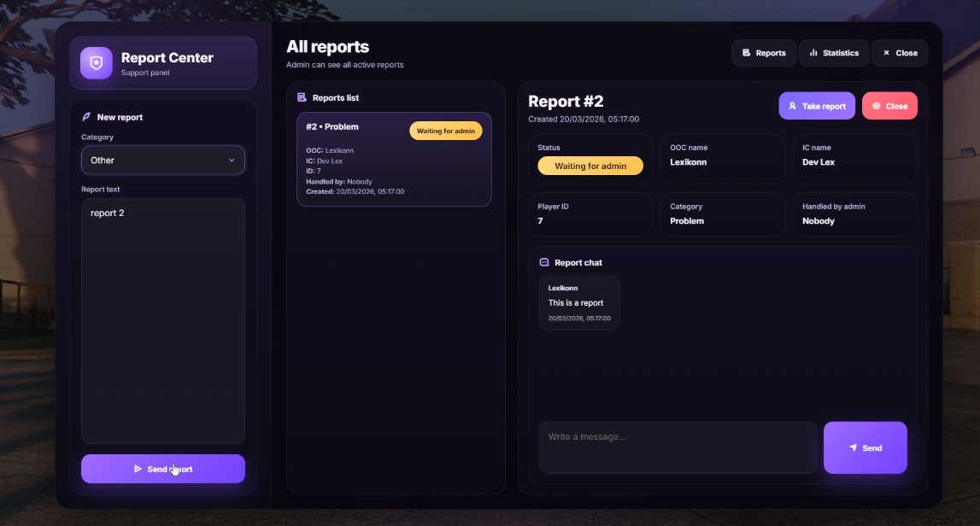This screenshot has width=980, height=526.
Task: Click the Report text area containing report 2
Action: coord(163,321)
